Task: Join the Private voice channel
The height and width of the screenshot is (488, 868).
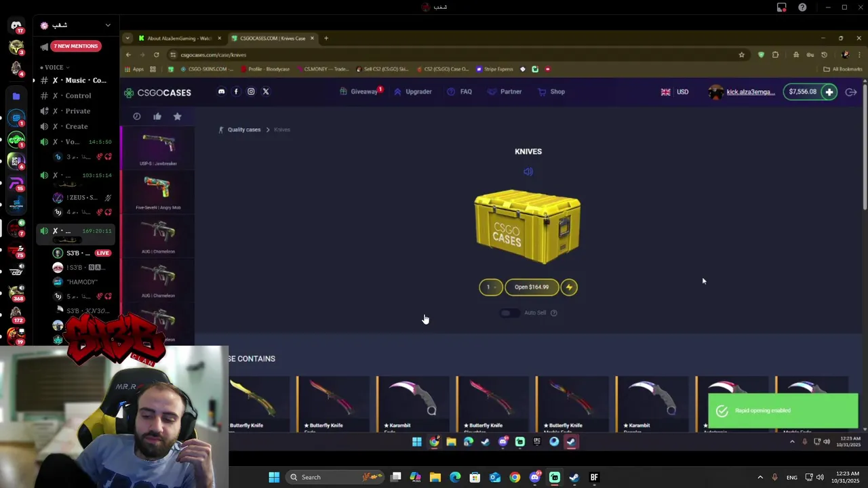Action: (75, 111)
